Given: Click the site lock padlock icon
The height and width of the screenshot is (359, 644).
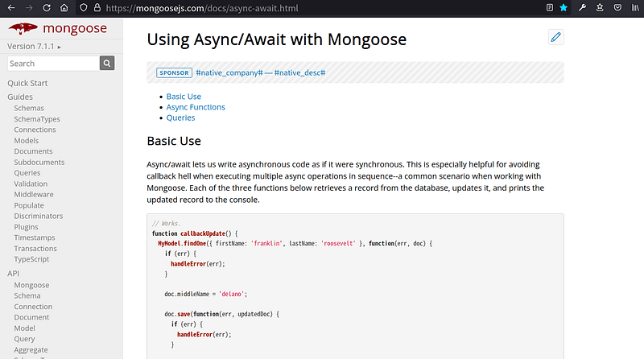Looking at the screenshot, I should (x=97, y=8).
